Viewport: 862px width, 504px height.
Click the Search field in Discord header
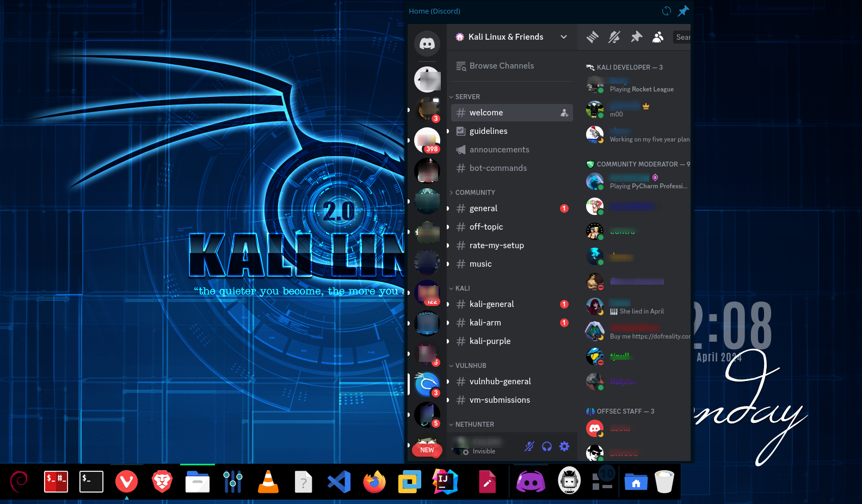[x=682, y=37]
